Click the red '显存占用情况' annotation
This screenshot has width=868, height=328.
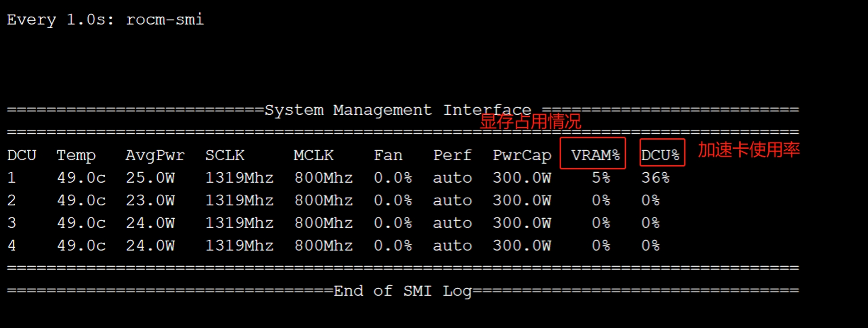click(530, 121)
